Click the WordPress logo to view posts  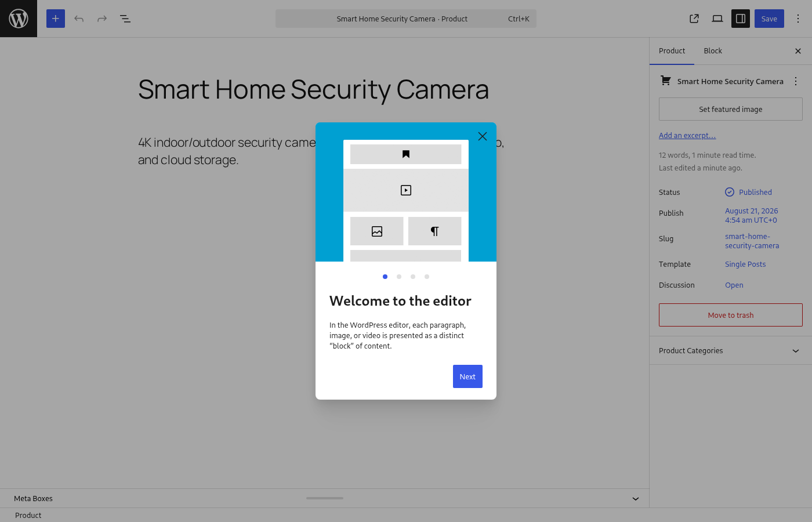click(19, 19)
